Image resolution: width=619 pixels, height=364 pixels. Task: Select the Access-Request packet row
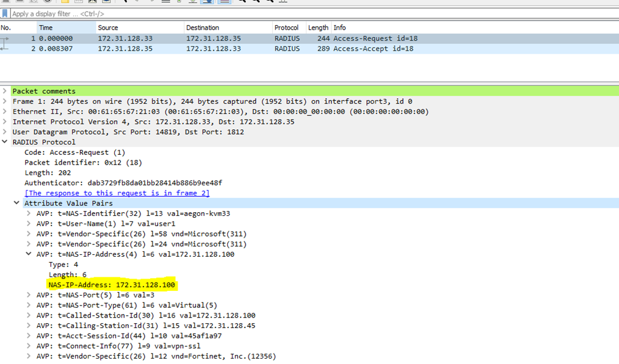[244, 38]
